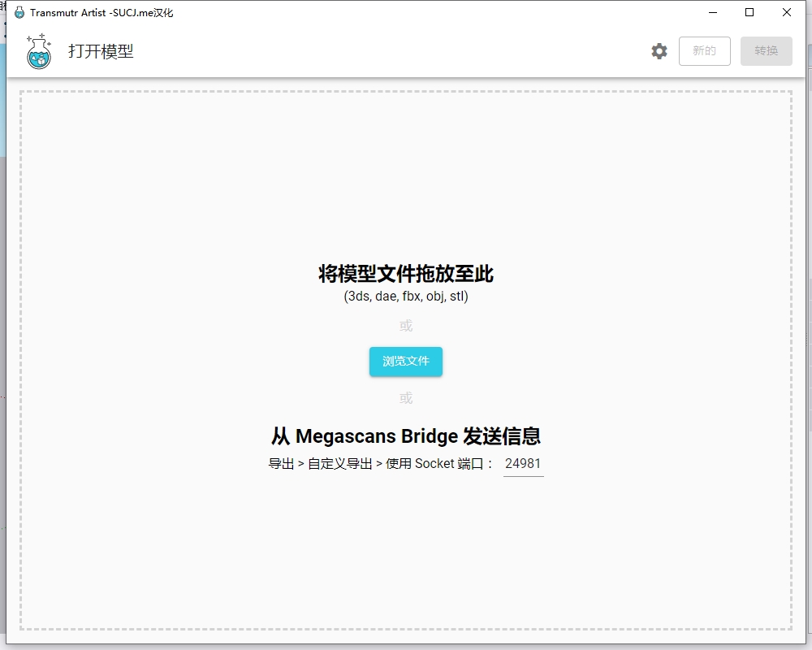Close the Transmutr Artist window

point(787,12)
